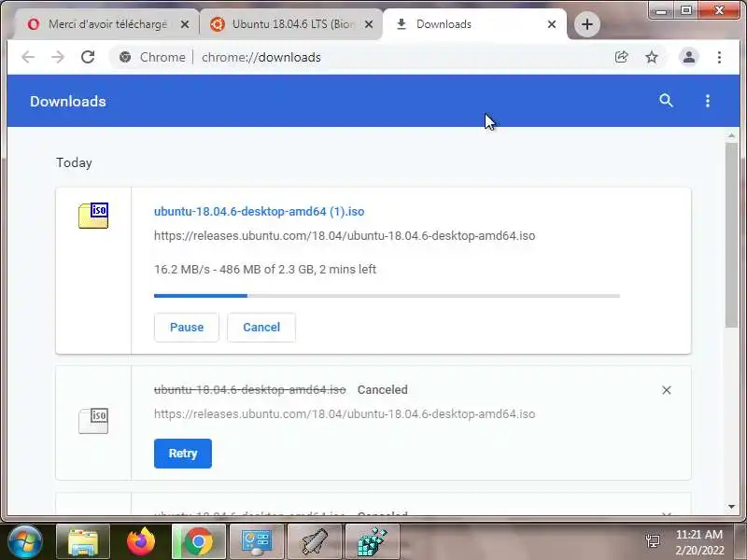Click the source URL of the active download

345,236
